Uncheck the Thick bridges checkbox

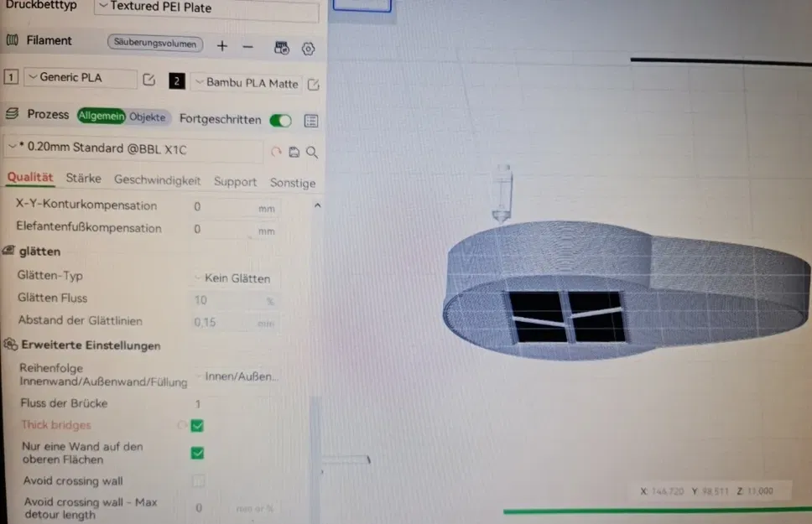coord(197,426)
